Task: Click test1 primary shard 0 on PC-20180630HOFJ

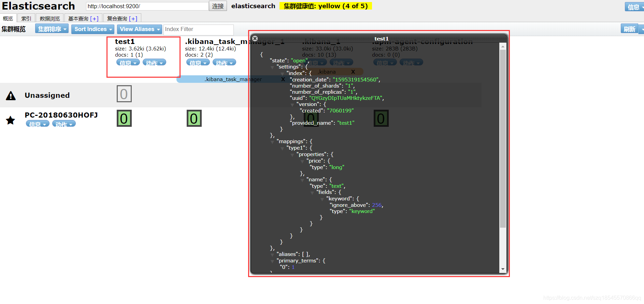Action: click(124, 119)
